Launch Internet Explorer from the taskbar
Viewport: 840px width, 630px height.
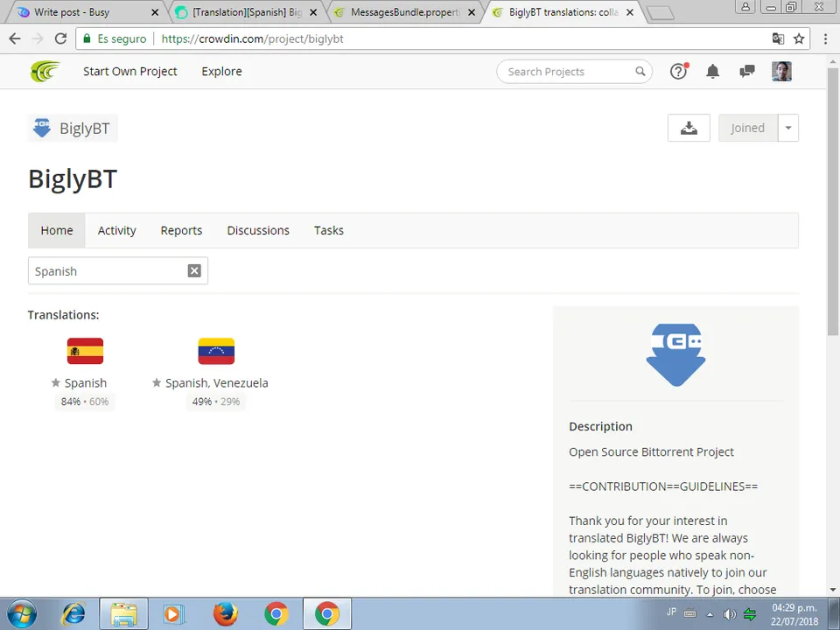point(73,614)
